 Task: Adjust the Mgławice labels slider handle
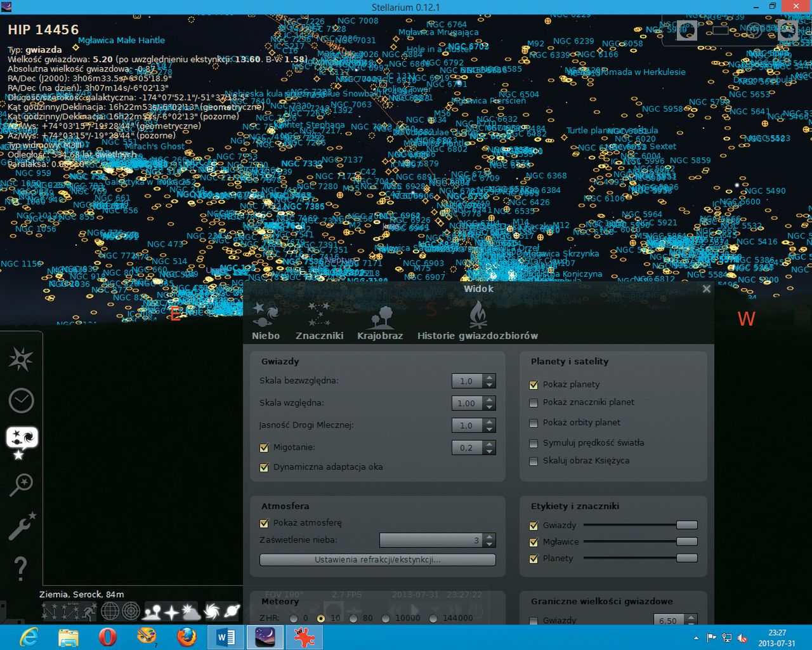(x=686, y=541)
